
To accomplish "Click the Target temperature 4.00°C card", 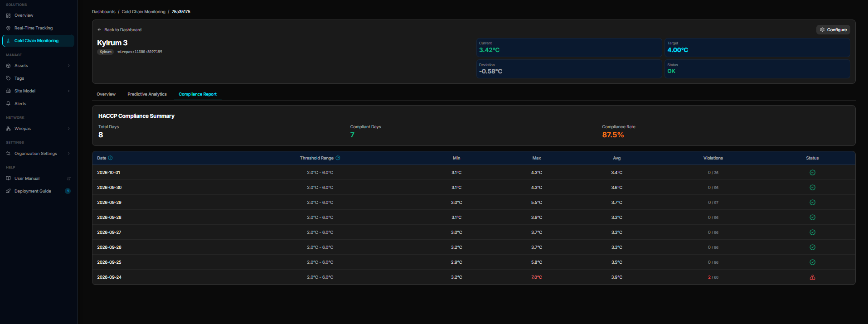I will coord(757,48).
